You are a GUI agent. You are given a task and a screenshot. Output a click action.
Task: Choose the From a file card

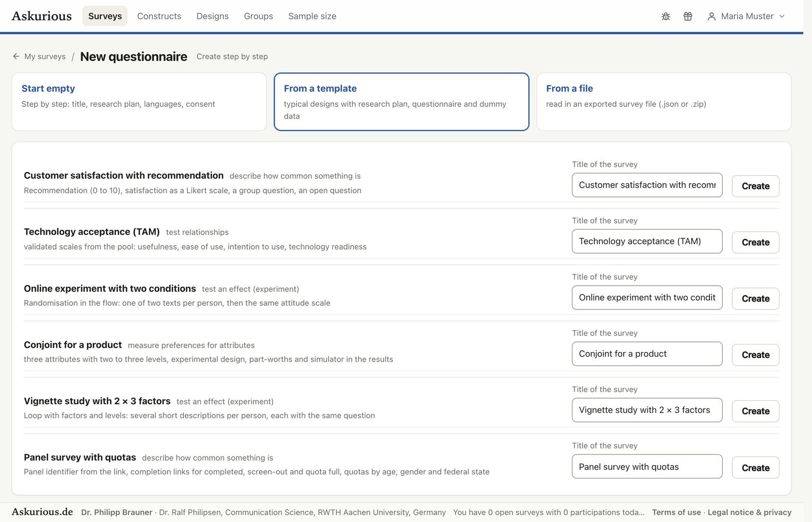pos(664,101)
